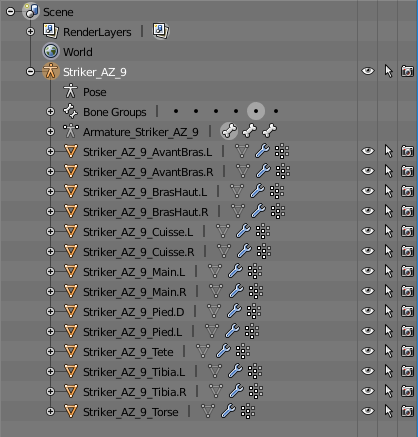Toggle selectability of Striker_AZ_9_Main.R
The image size is (418, 437).
point(388,291)
